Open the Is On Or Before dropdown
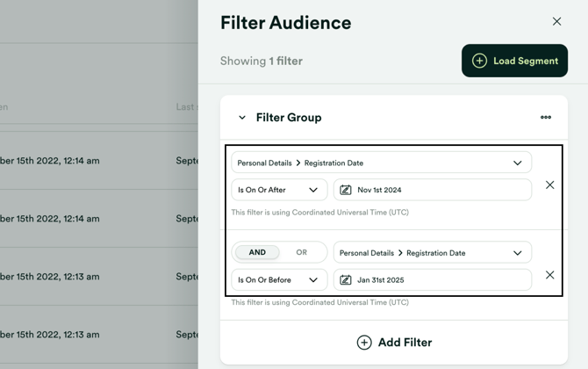This screenshot has height=369, width=588. (279, 279)
